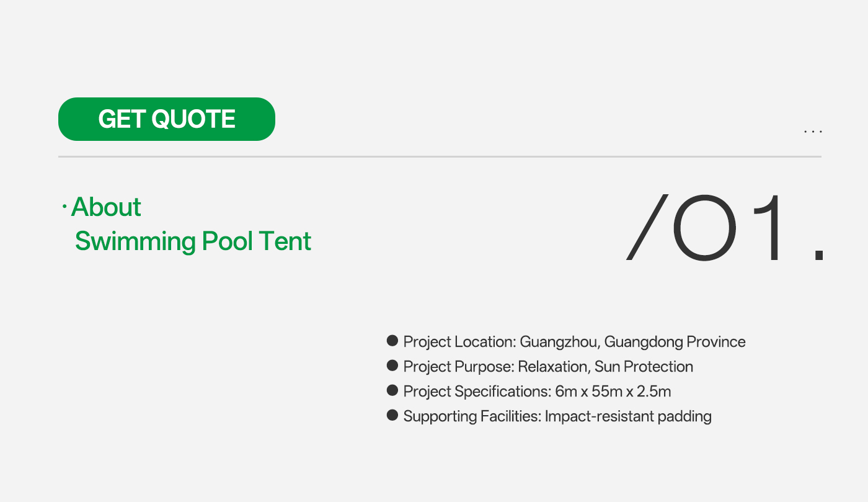Click the green GET QUOTE button
The image size is (868, 502).
pos(166,119)
